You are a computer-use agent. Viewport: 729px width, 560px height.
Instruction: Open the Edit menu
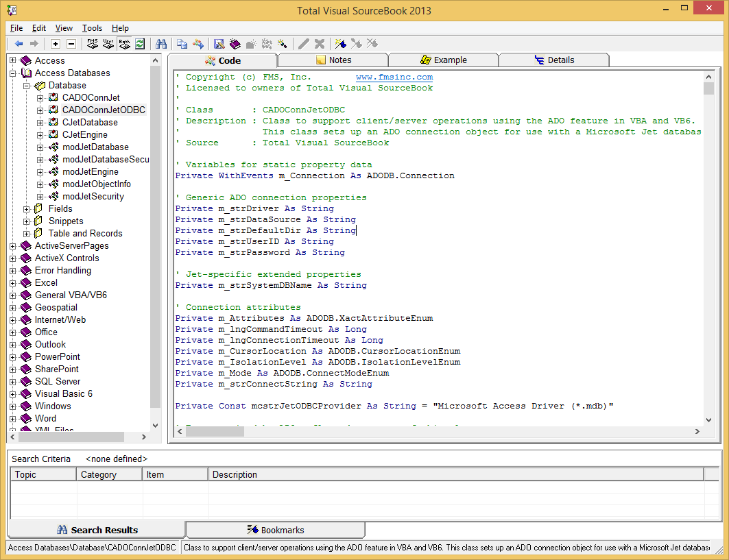point(39,28)
